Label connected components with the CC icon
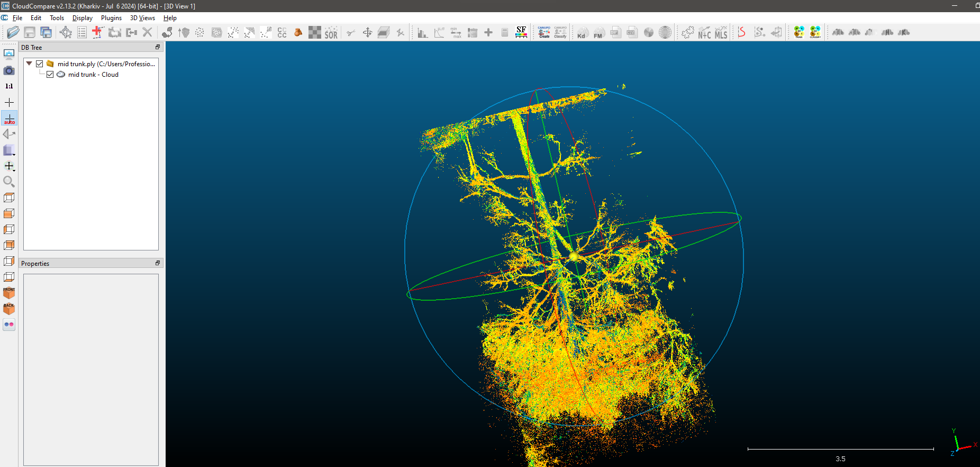Image resolution: width=980 pixels, height=467 pixels. tap(282, 32)
